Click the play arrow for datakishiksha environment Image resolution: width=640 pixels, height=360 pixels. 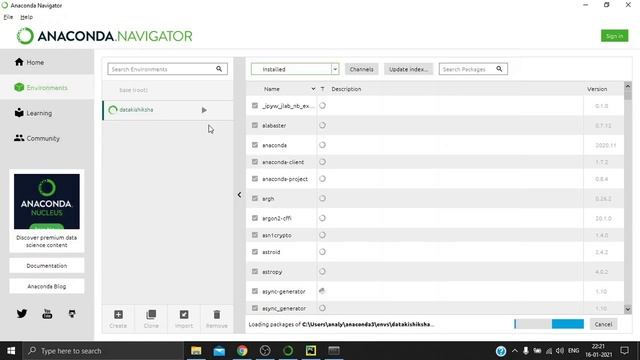[204, 110]
